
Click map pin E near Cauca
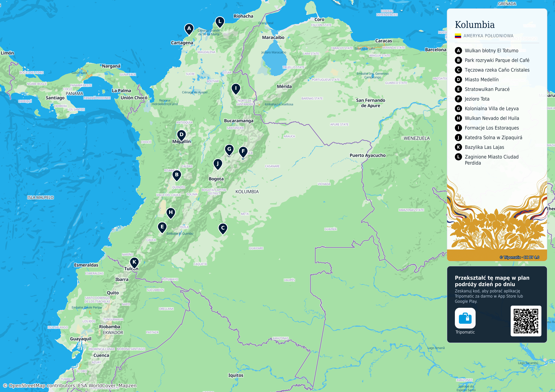tap(162, 227)
